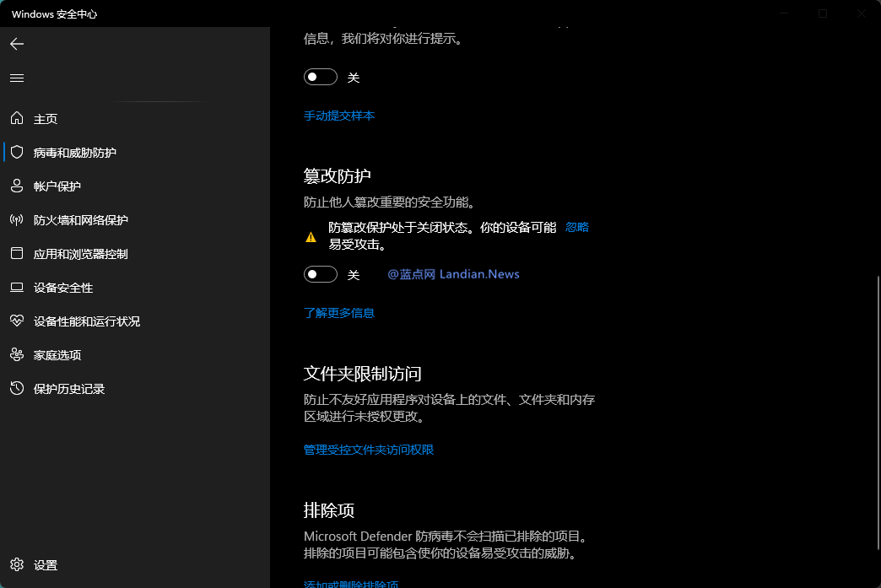Dismiss warning with the 忽略 link

pyautogui.click(x=577, y=227)
